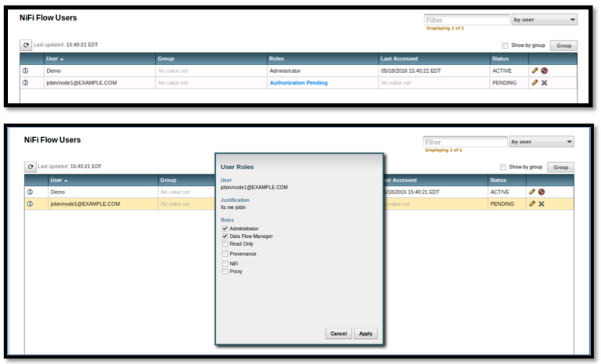Image resolution: width=601 pixels, height=364 pixels.
Task: Open 'by user' filter dropdown in lower panel
Action: [x=541, y=142]
